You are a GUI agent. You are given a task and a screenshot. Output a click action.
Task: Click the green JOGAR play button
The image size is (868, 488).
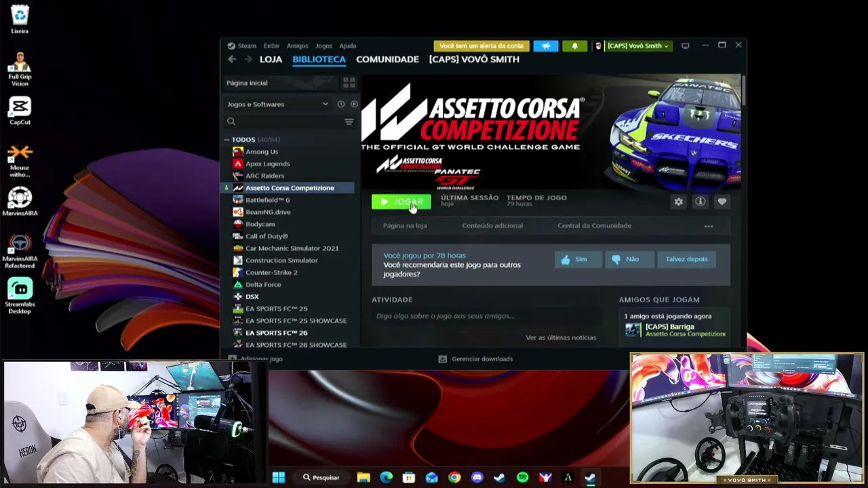click(x=401, y=202)
